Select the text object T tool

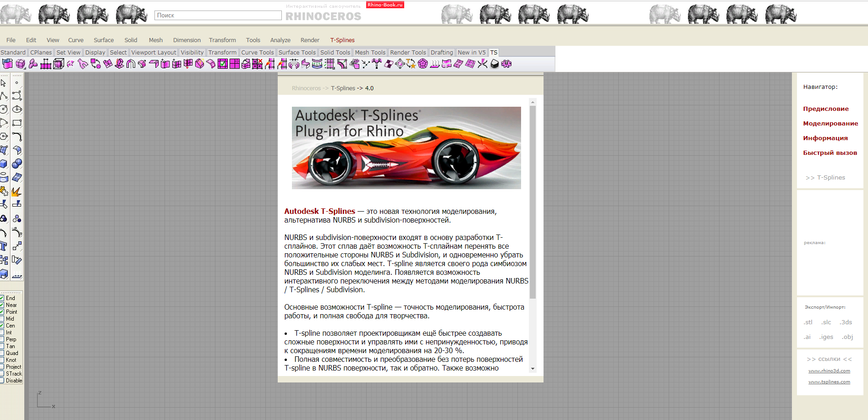click(x=4, y=246)
